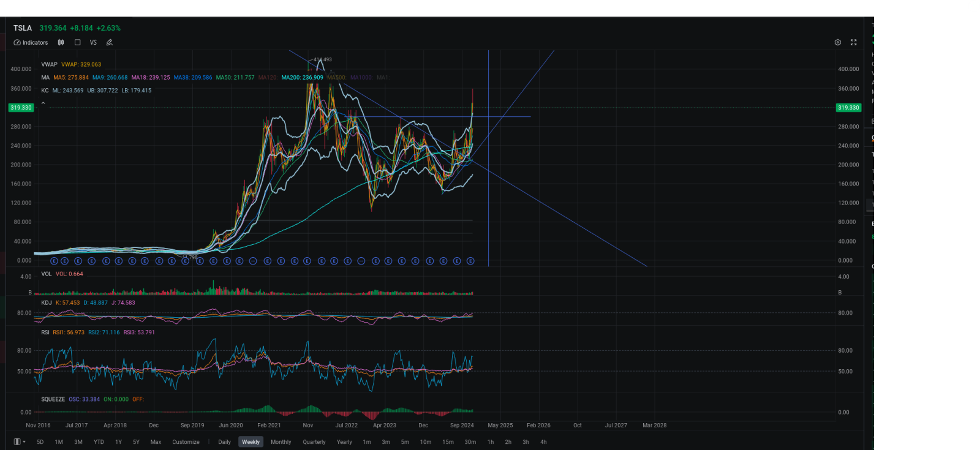Switch to Yearly interval

(x=344, y=442)
